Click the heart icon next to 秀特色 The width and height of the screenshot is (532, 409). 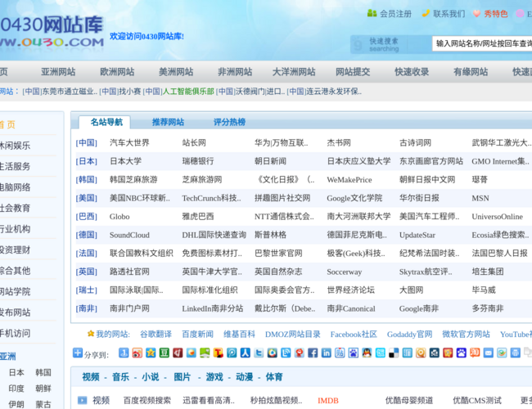[476, 14]
